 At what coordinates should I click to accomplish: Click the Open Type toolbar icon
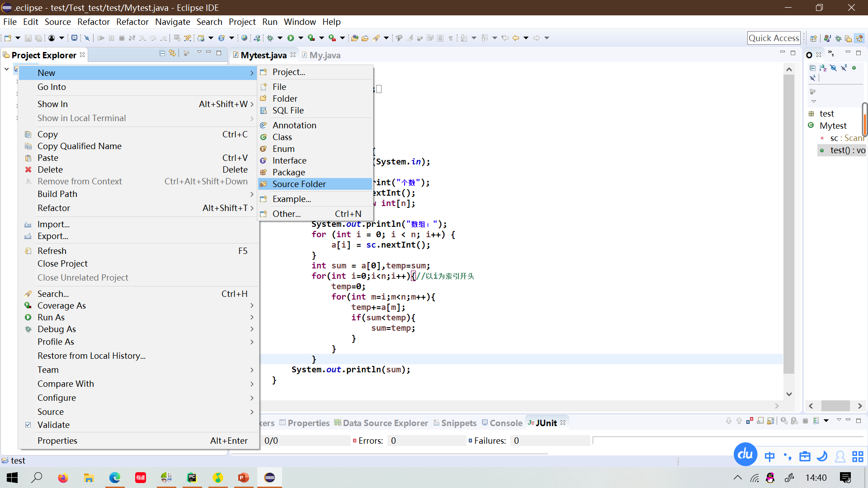tap(354, 38)
